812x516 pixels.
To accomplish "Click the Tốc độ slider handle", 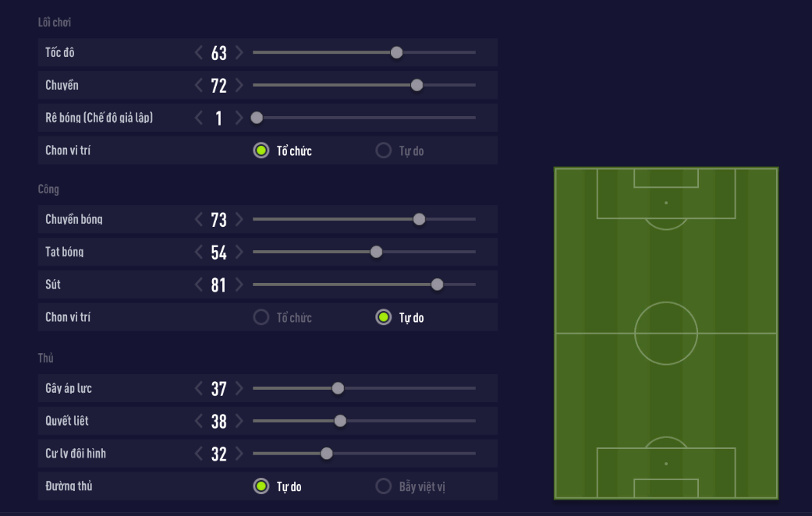I will coord(396,52).
